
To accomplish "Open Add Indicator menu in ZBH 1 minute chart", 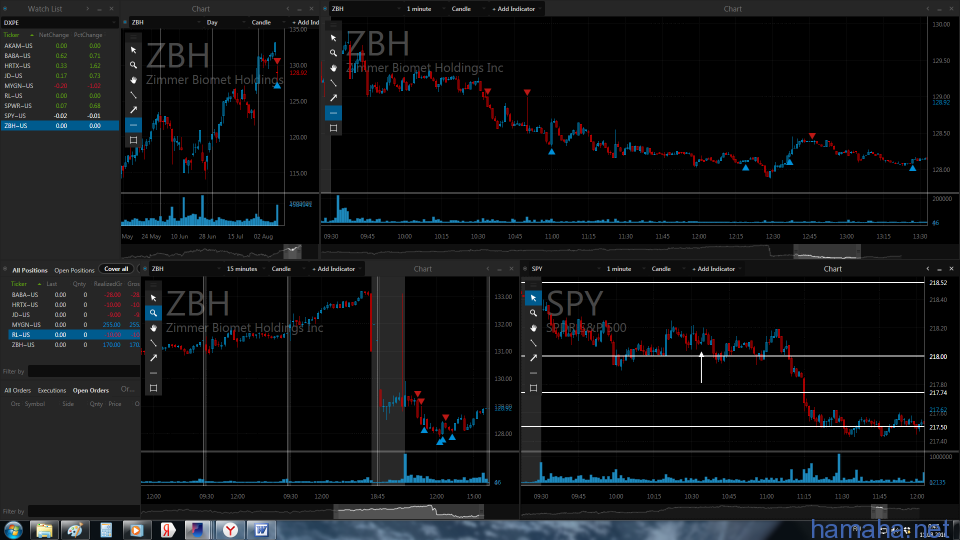I will point(516,9).
